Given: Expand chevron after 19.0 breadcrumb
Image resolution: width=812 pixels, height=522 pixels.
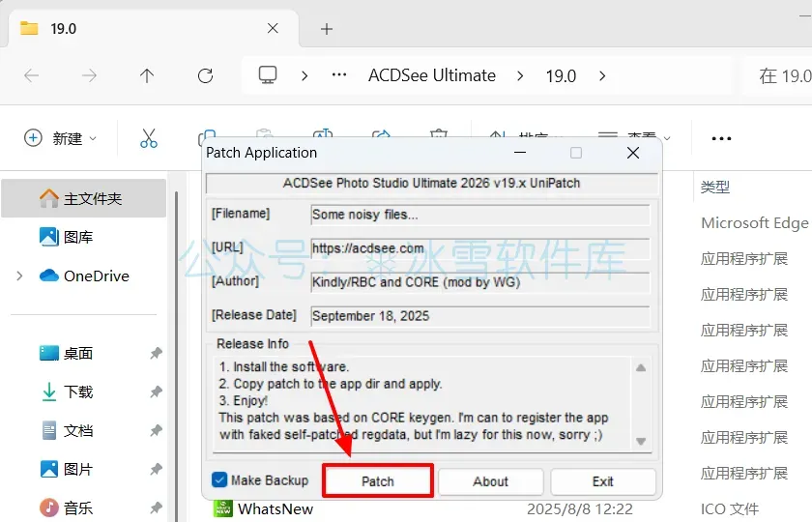Looking at the screenshot, I should tap(601, 76).
